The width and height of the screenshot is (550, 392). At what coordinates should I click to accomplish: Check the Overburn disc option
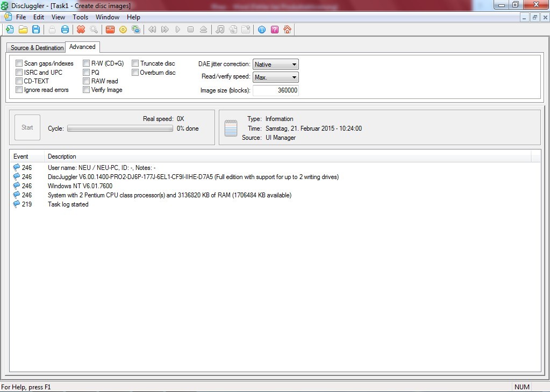(135, 72)
